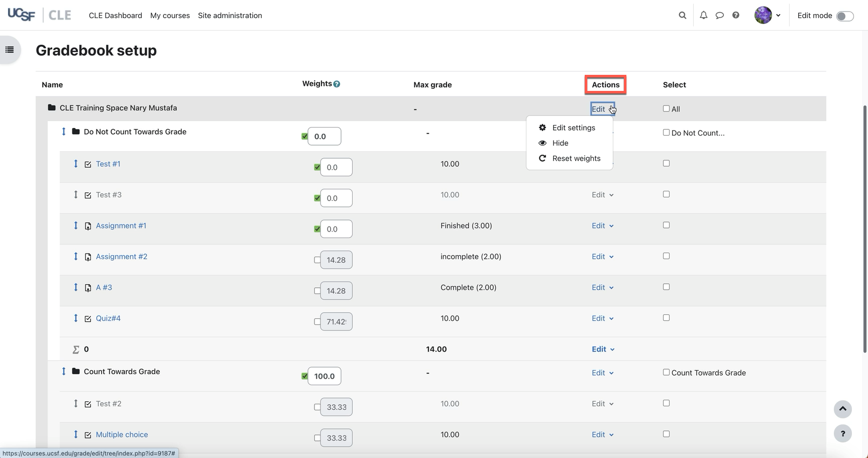
Task: Choose Reset weights from the menu
Action: click(x=570, y=158)
